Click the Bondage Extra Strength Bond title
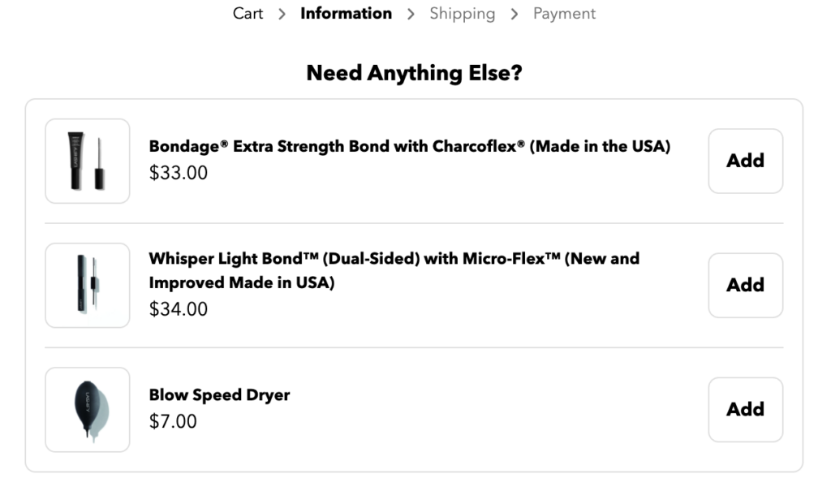831x504 pixels. pos(410,146)
